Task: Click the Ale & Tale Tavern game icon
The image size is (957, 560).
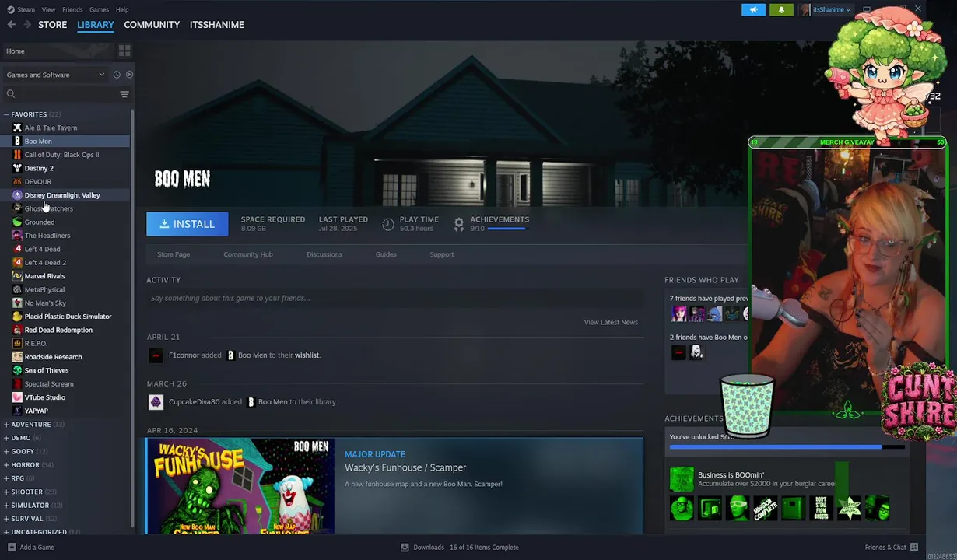Action: 17,128
